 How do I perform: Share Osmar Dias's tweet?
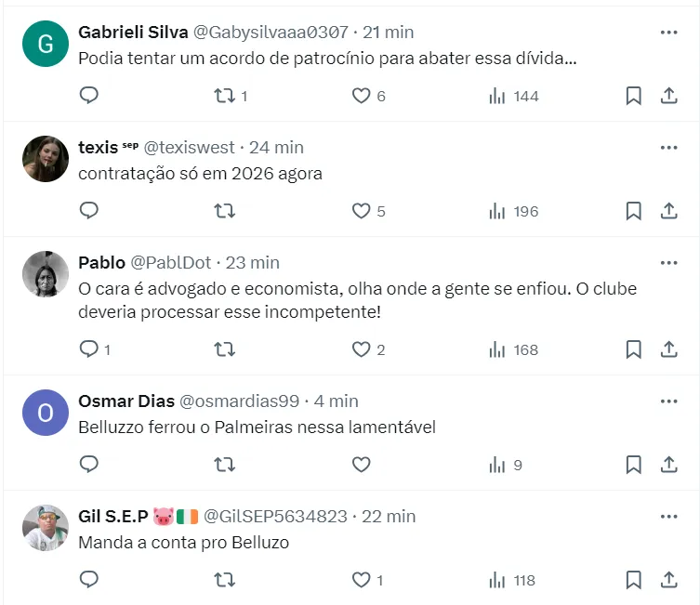pyautogui.click(x=668, y=465)
